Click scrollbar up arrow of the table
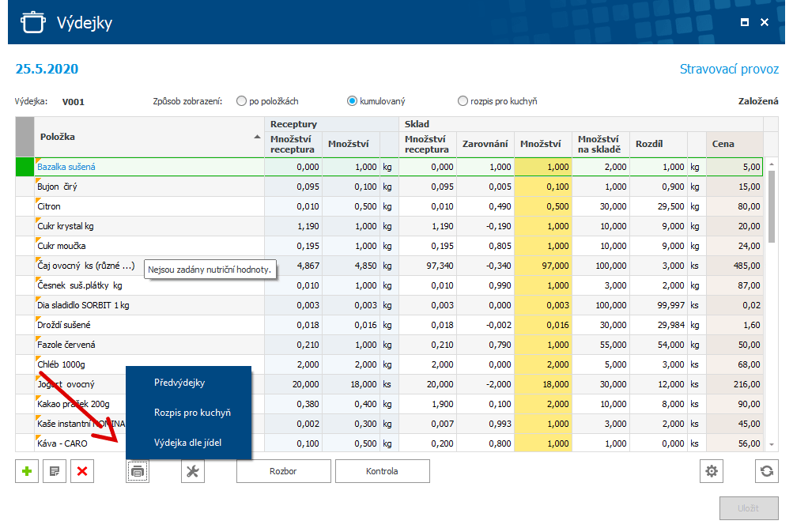Screen dimensions: 793x532 772,164
